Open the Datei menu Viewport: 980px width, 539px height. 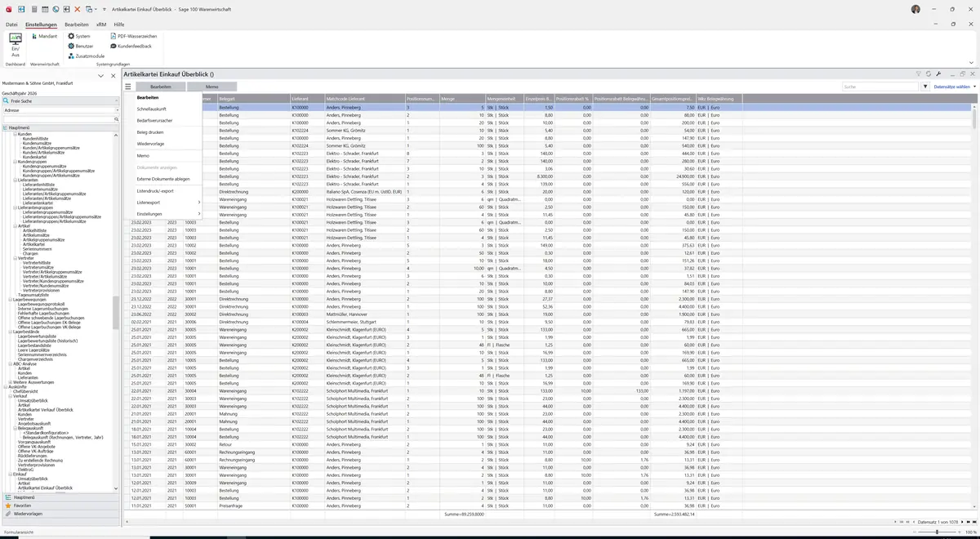(x=11, y=24)
